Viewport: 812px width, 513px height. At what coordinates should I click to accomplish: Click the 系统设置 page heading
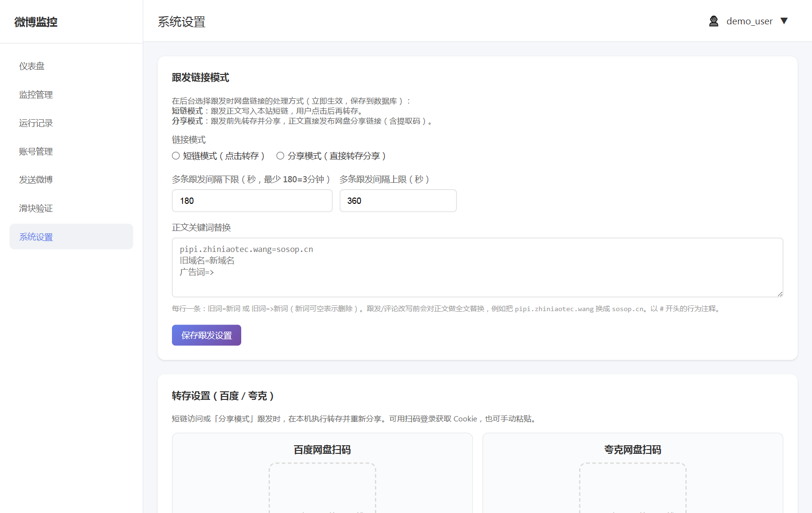[x=182, y=22]
